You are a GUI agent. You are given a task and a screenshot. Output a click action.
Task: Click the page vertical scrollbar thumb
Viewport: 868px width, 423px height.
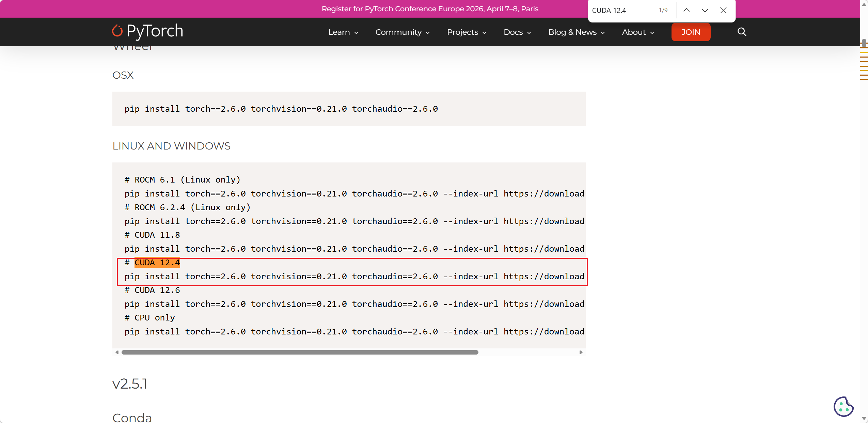[864, 44]
